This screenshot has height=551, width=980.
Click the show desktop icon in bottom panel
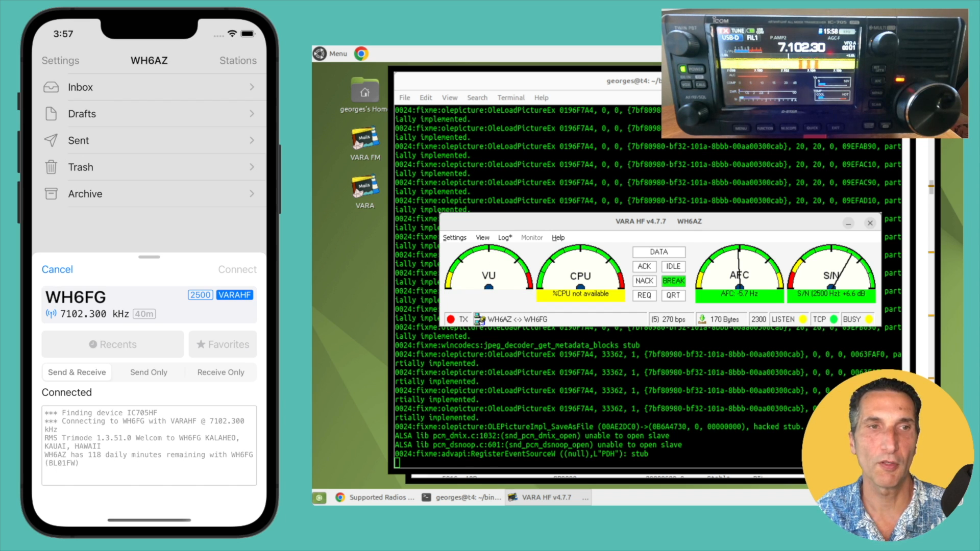[320, 497]
